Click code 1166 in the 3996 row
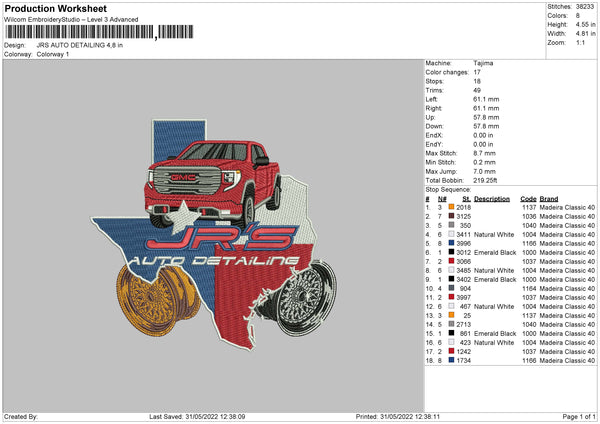The width and height of the screenshot is (600, 424). (529, 243)
